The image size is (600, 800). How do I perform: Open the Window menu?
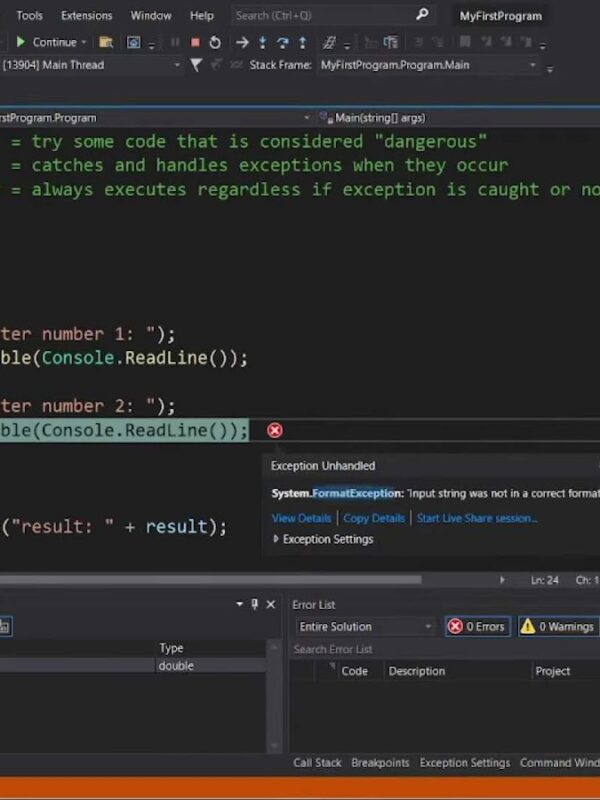(151, 15)
